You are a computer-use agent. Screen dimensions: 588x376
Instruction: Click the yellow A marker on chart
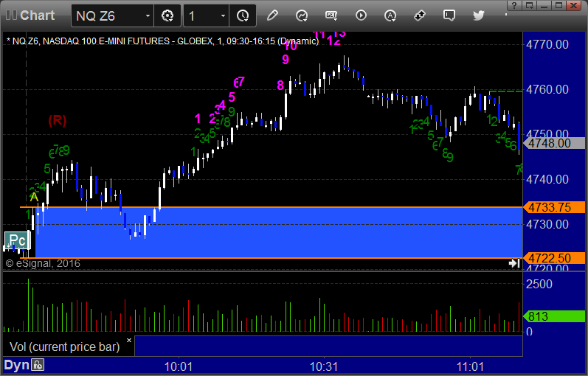point(34,197)
